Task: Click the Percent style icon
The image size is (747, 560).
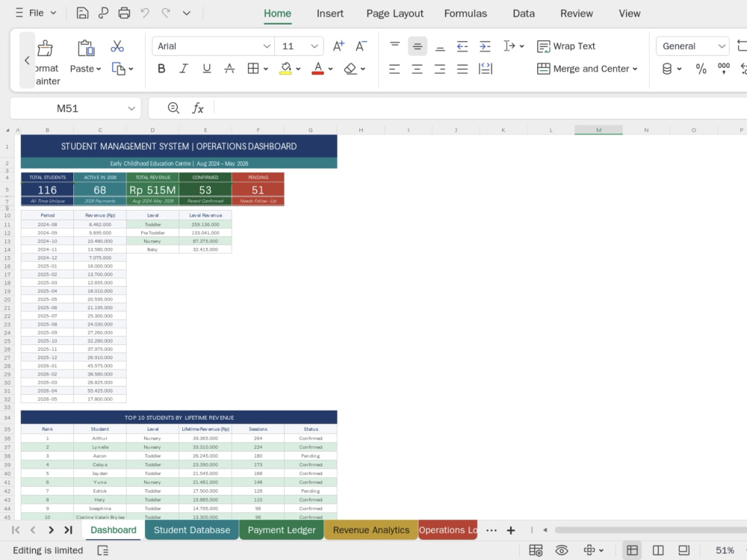Action: point(701,69)
